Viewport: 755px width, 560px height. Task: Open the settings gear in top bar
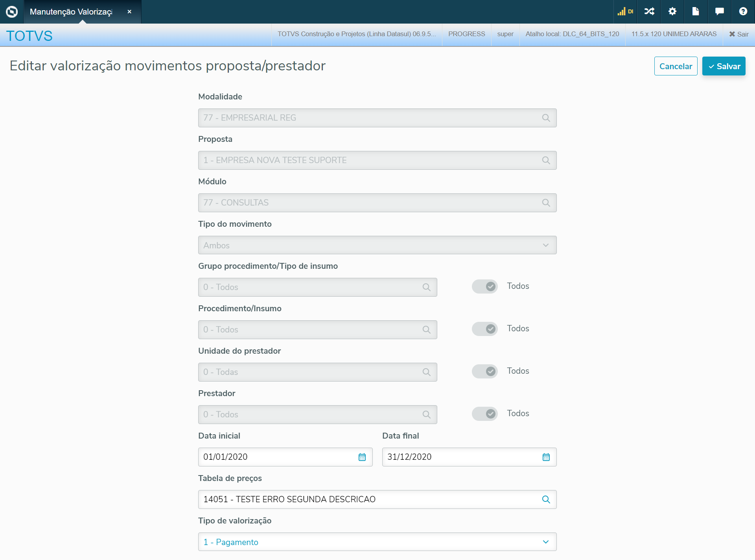click(x=672, y=11)
